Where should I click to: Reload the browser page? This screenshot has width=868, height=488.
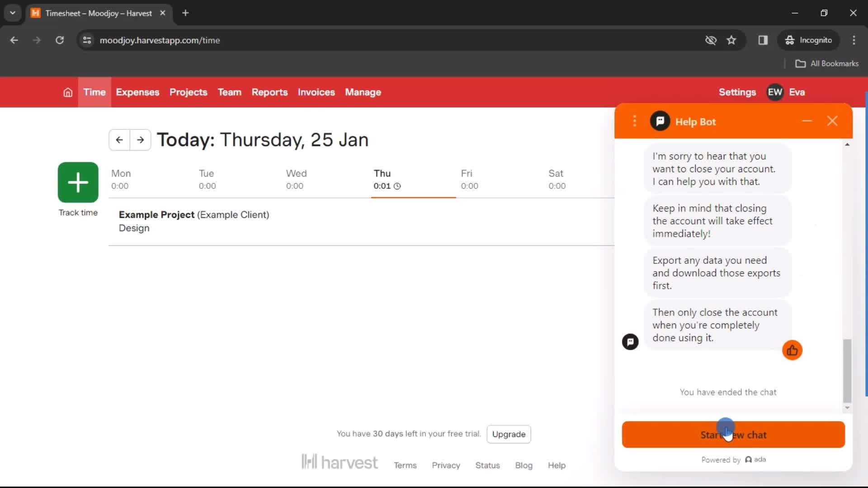point(60,40)
